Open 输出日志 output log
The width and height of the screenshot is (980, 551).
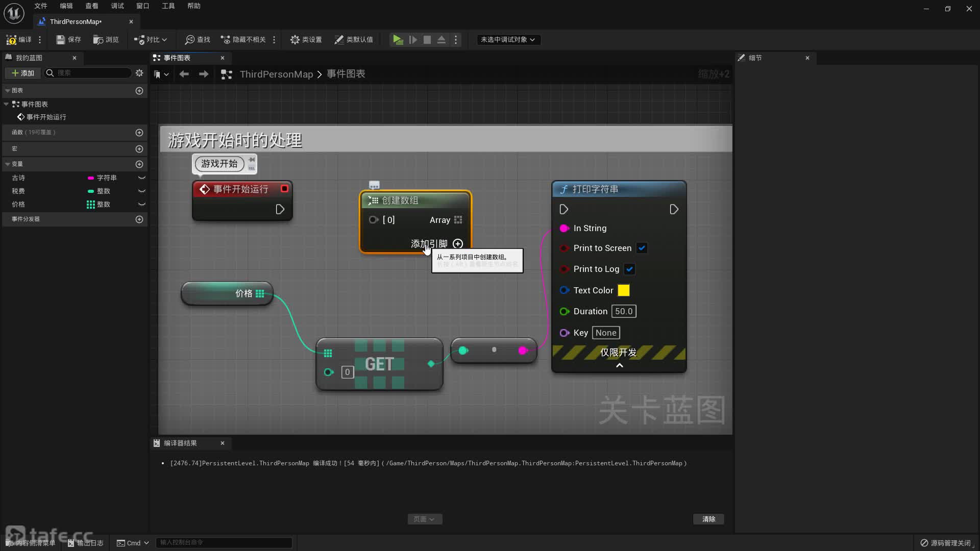85,543
